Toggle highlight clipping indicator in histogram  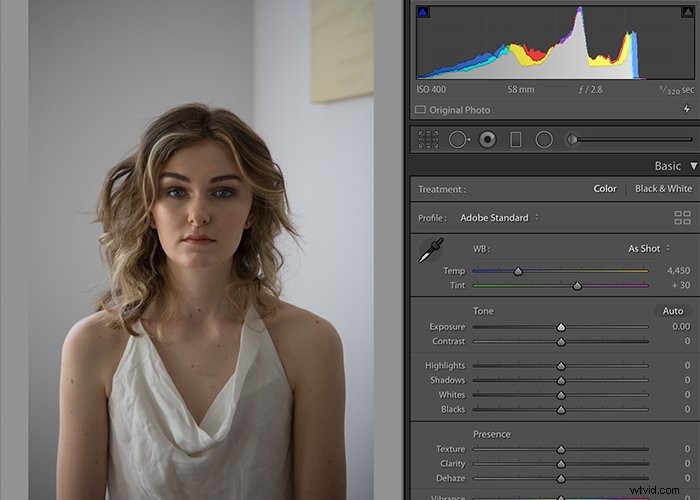[x=688, y=12]
